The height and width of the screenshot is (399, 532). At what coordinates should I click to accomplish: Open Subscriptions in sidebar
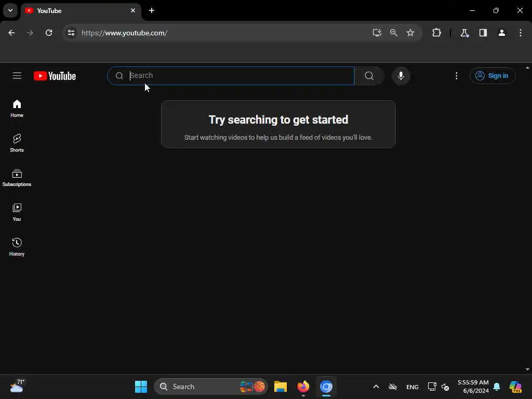point(17,178)
